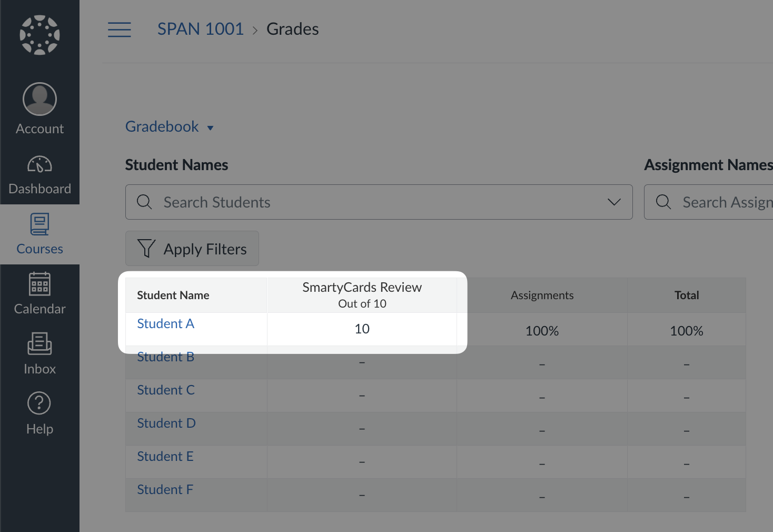Open Student A's profile link
The height and width of the screenshot is (532, 773).
(x=166, y=323)
